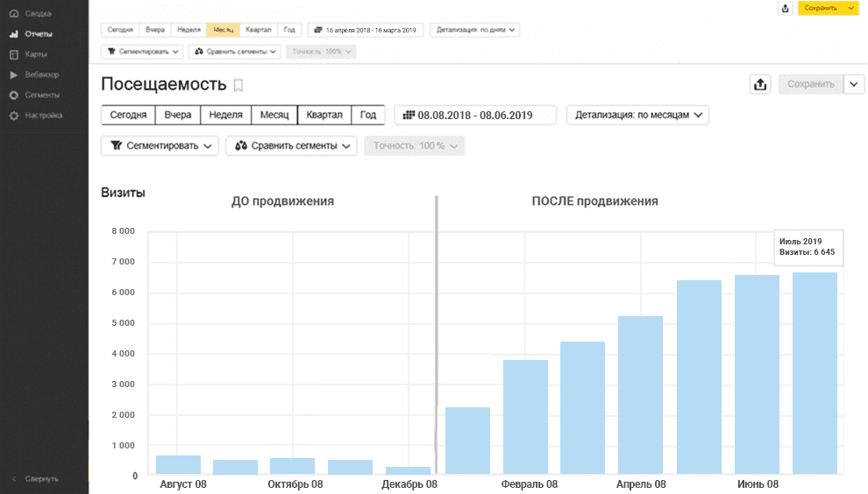The image size is (868, 494).
Task: Click the Сводка dashboard icon in sidebar
Action: pyautogui.click(x=14, y=13)
